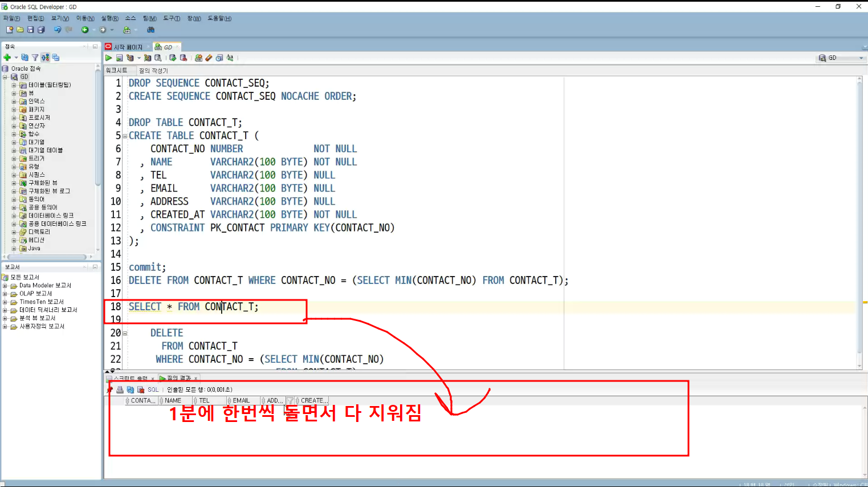The height and width of the screenshot is (487, 868).
Task: Click the Commit icon with green check
Action: [x=173, y=58]
